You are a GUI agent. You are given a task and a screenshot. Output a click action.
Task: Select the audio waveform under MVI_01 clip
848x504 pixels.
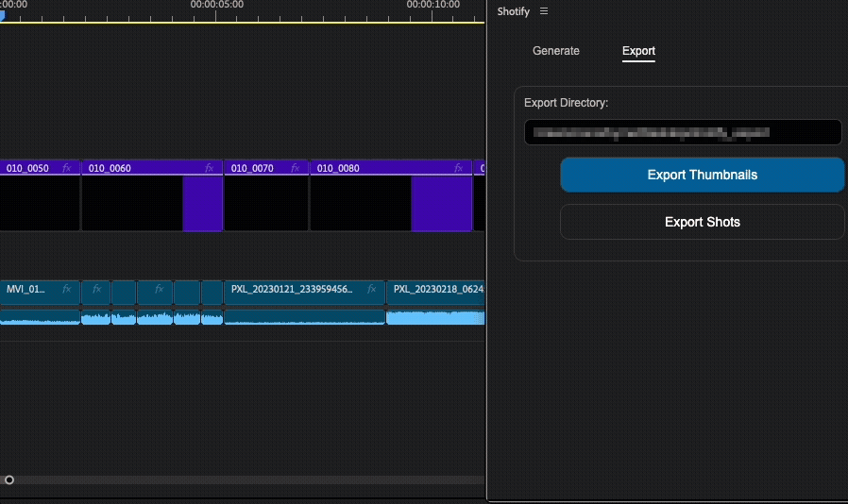click(40, 317)
